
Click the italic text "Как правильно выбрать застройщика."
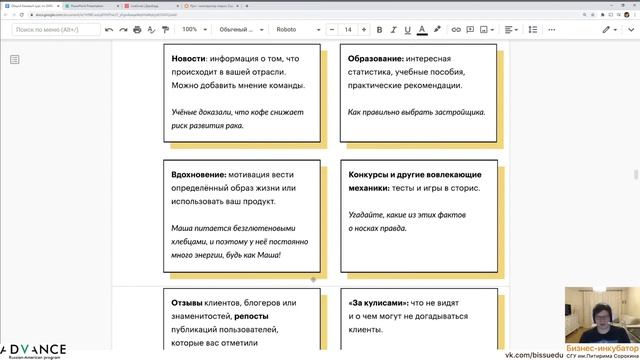click(416, 112)
